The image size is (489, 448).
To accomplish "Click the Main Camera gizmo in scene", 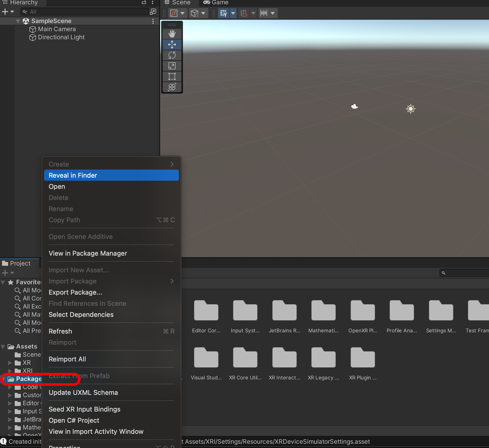I will tap(354, 107).
